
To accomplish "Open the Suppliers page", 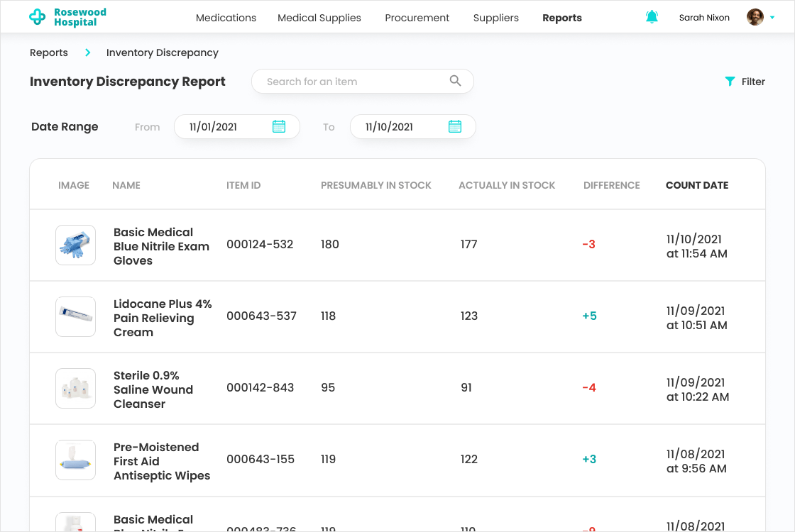I will click(495, 18).
